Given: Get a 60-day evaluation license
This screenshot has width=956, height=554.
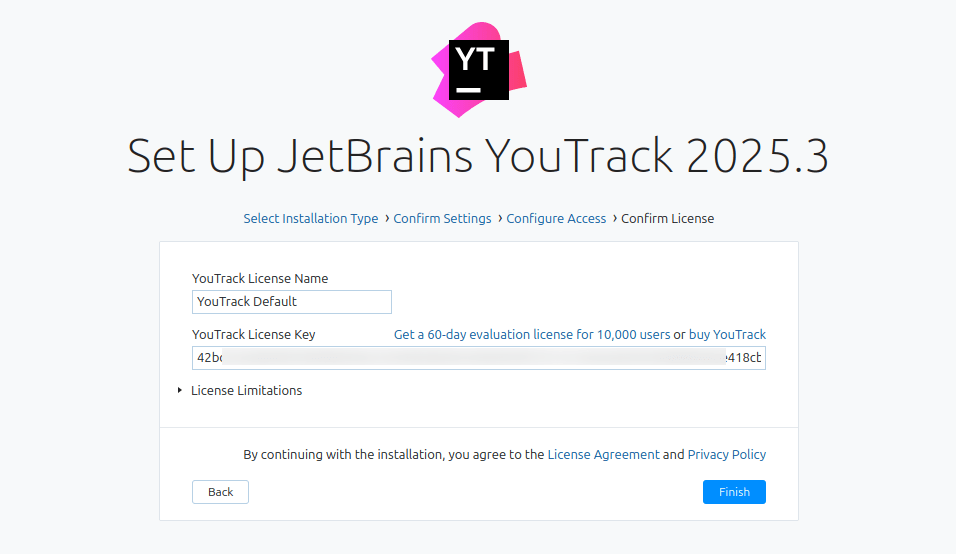Looking at the screenshot, I should (x=532, y=335).
